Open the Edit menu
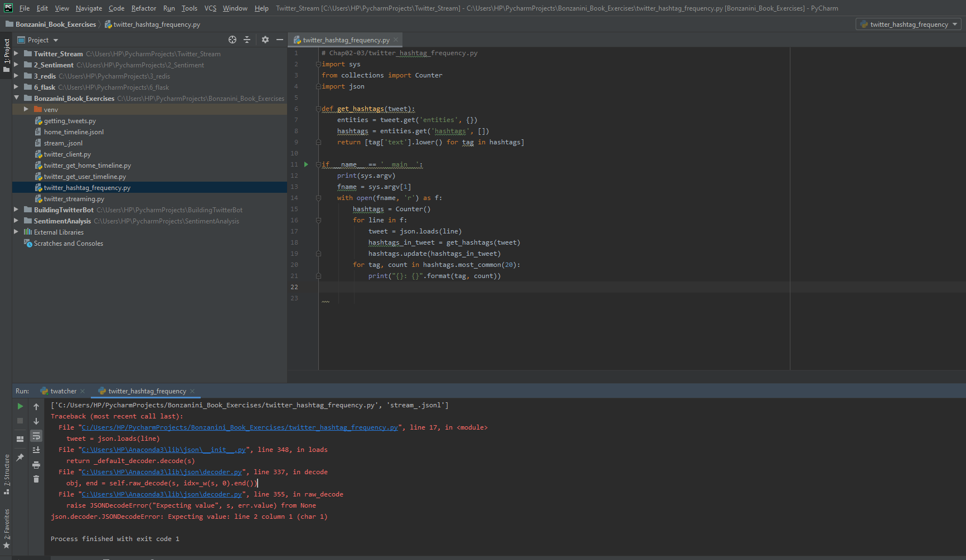Screen dimensions: 966x560 click(42, 8)
